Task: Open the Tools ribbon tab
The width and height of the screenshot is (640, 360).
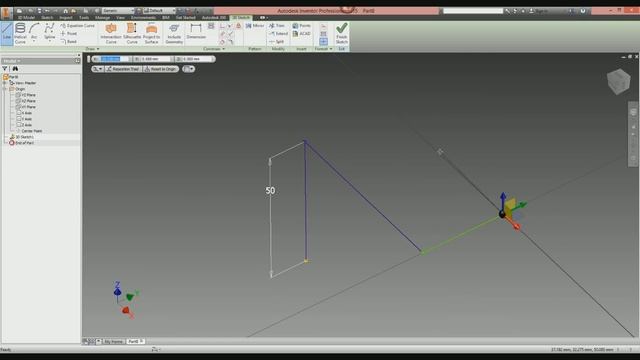Action: tap(84, 18)
